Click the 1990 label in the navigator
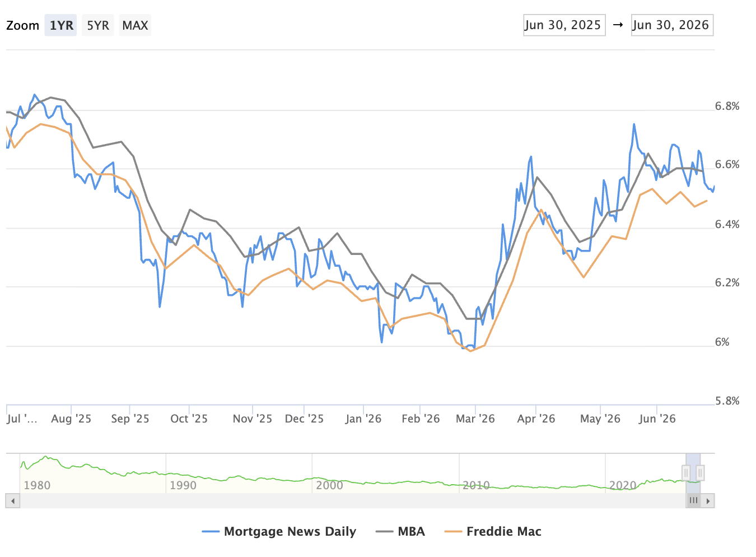Image resolution: width=756 pixels, height=557 pixels. [x=183, y=485]
